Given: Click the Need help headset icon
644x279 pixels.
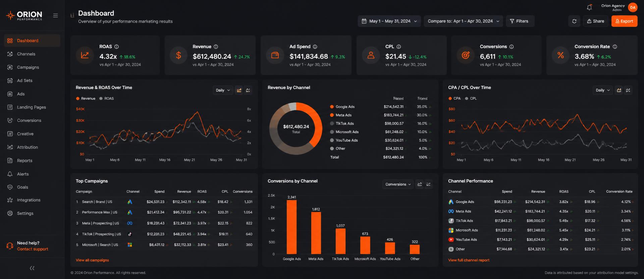Looking at the screenshot, I should 10,246.
